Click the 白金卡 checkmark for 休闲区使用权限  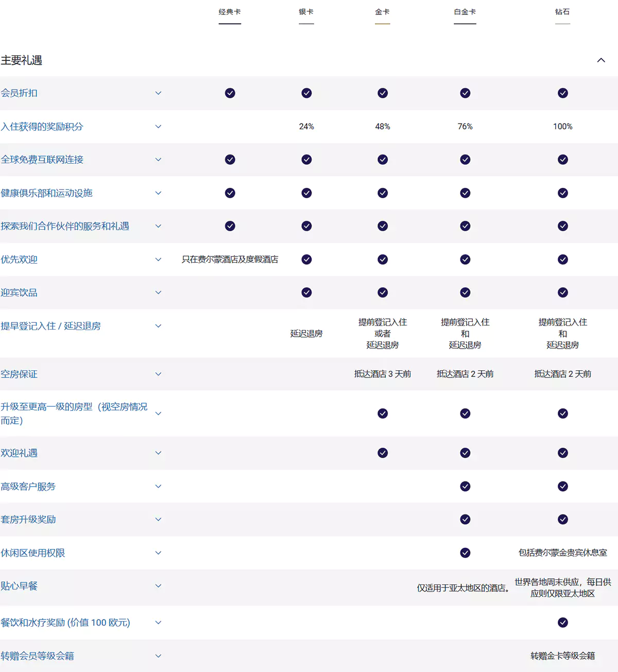465,553
